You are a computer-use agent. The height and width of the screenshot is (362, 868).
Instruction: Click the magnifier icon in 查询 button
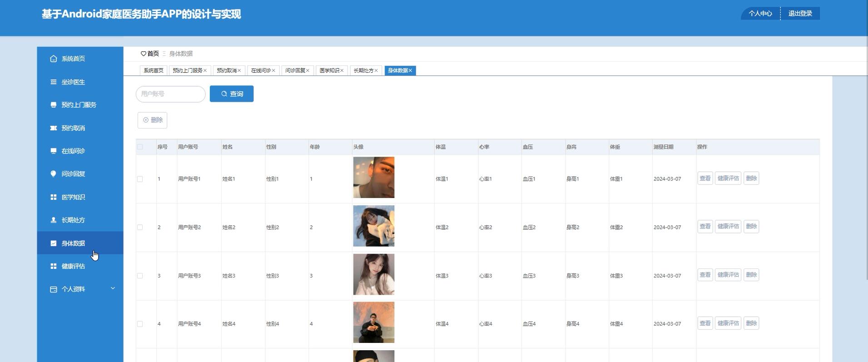(224, 94)
